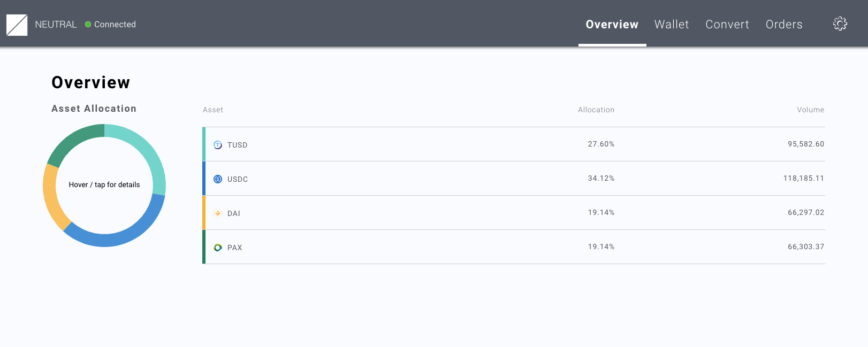Open the Orders tab
The image size is (868, 347).
coord(783,25)
